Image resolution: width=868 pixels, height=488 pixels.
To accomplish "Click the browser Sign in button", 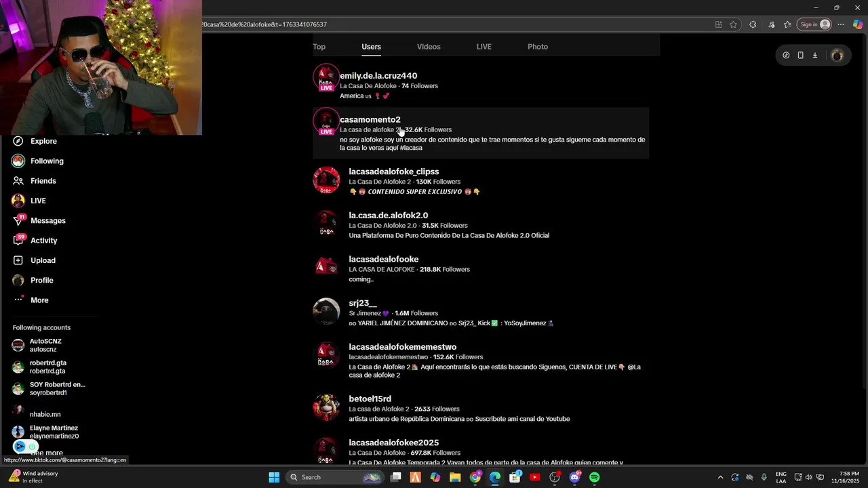I will click(x=814, y=24).
